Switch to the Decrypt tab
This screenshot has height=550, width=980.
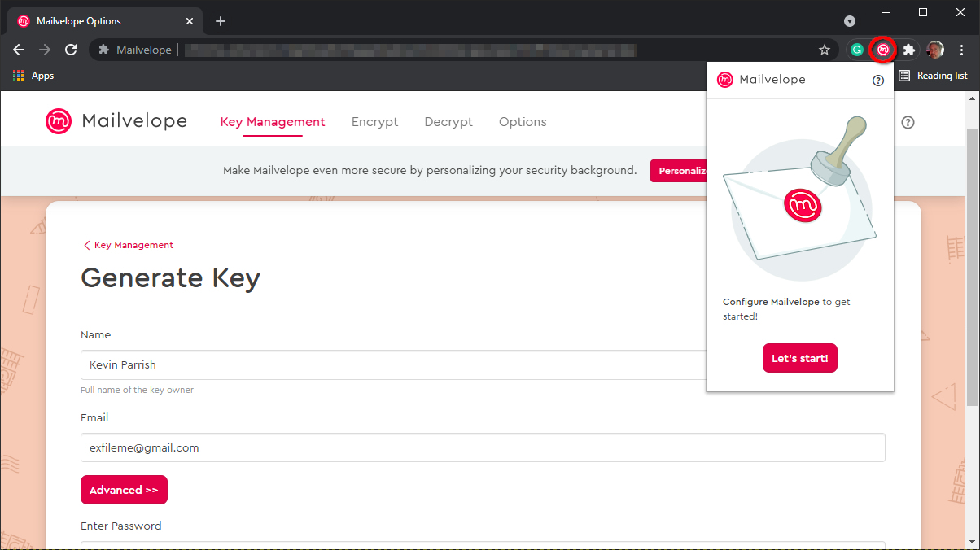click(x=448, y=122)
